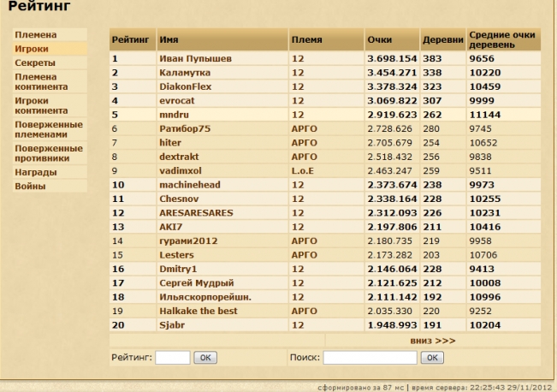Select Игроки in the sidebar
The image size is (557, 392).
[32, 50]
